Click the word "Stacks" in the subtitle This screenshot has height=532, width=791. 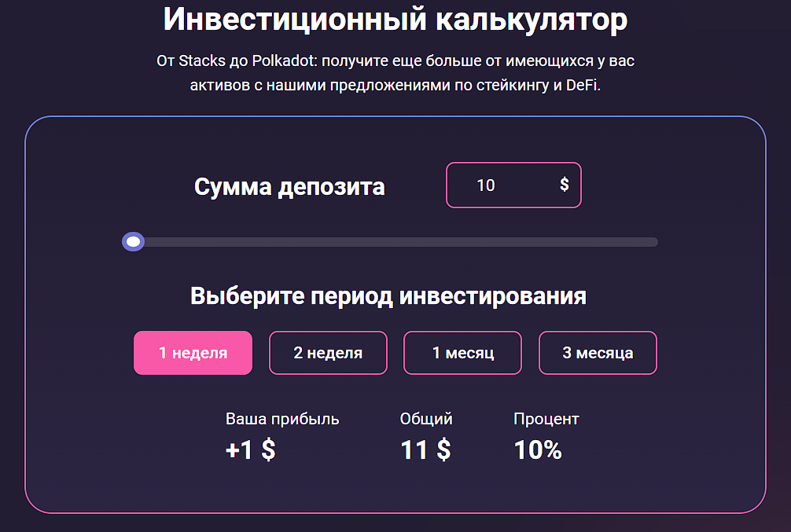202,61
